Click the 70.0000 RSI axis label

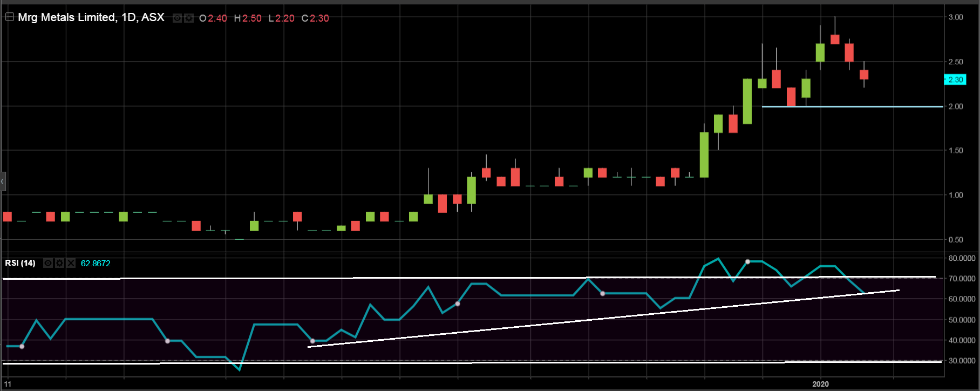point(962,279)
